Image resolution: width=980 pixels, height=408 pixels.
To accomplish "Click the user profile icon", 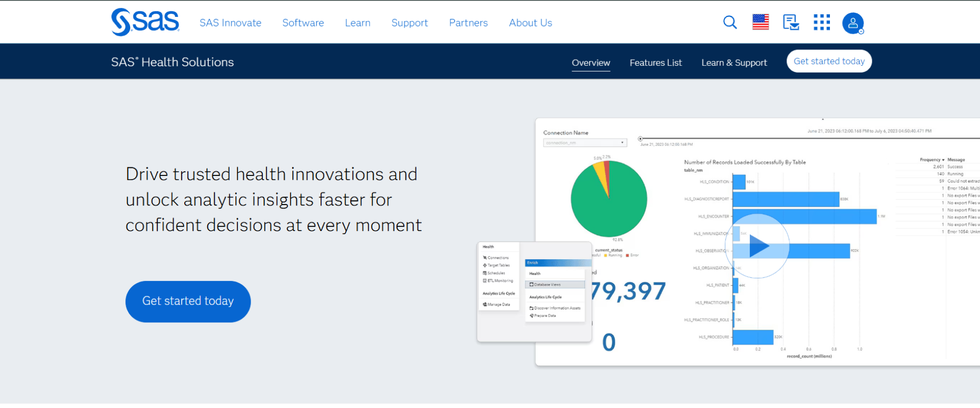I will (853, 23).
